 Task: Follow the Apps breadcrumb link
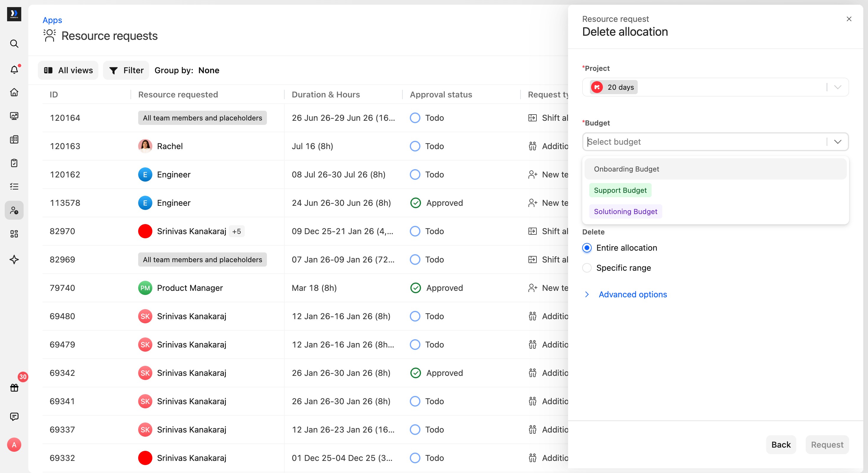[x=52, y=20]
